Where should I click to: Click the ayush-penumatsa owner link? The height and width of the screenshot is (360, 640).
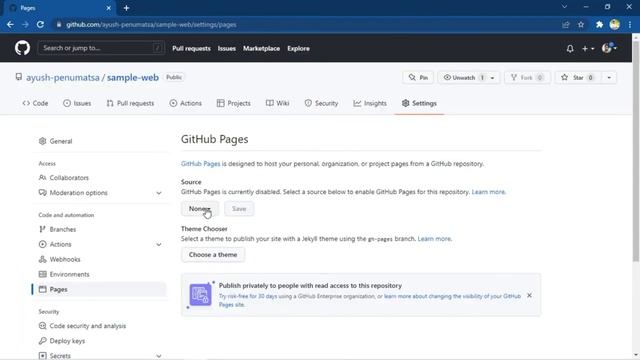click(x=63, y=77)
